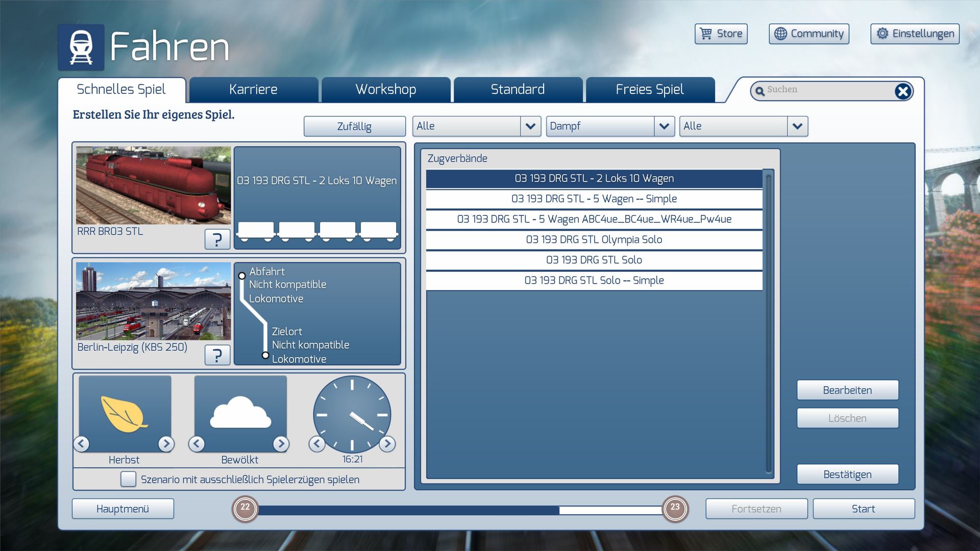Screen dimensions: 980x551
Task: Expand the rightmost Alle filter dropdown
Action: [x=797, y=126]
